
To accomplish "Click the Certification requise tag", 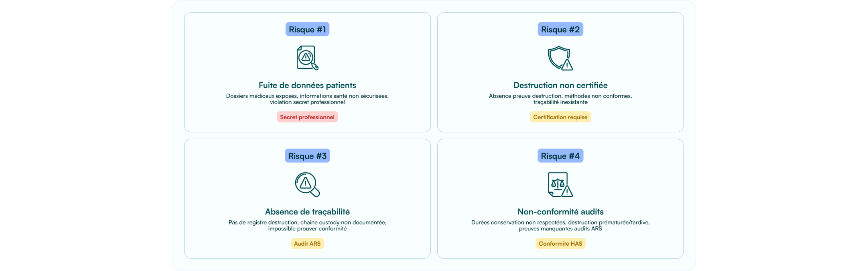I will 560,117.
